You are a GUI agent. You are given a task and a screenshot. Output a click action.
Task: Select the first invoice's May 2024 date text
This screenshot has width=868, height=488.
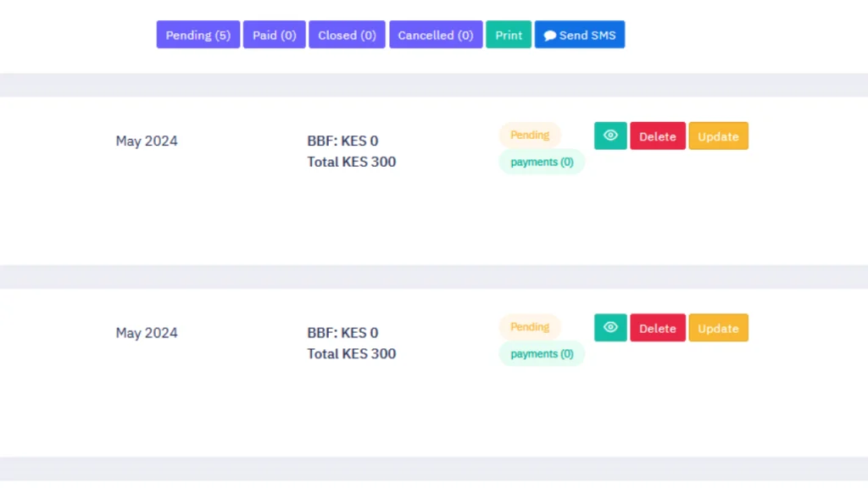pos(147,141)
